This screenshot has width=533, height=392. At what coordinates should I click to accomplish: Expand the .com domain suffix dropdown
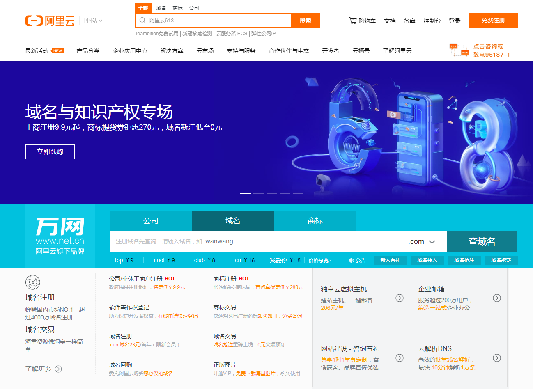coord(421,241)
